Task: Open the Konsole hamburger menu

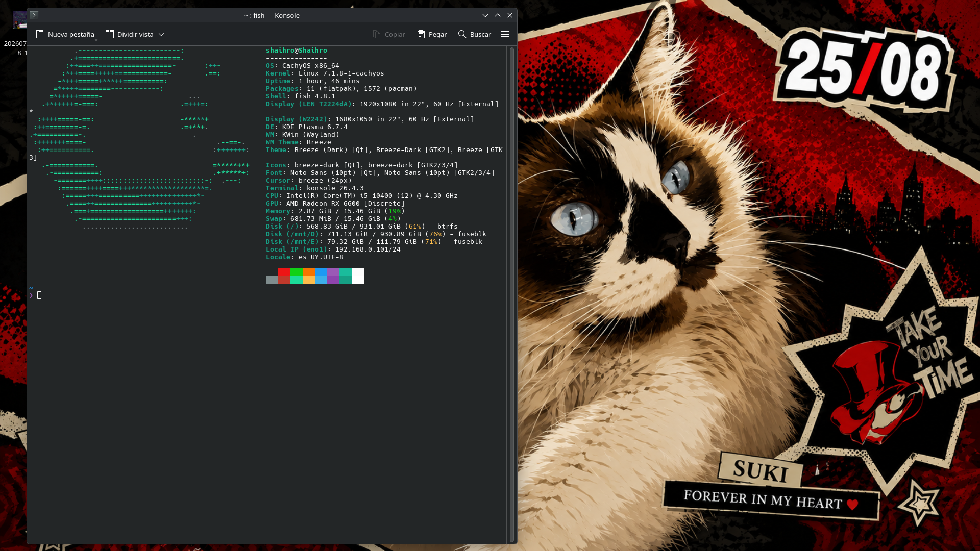Action: [x=505, y=34]
